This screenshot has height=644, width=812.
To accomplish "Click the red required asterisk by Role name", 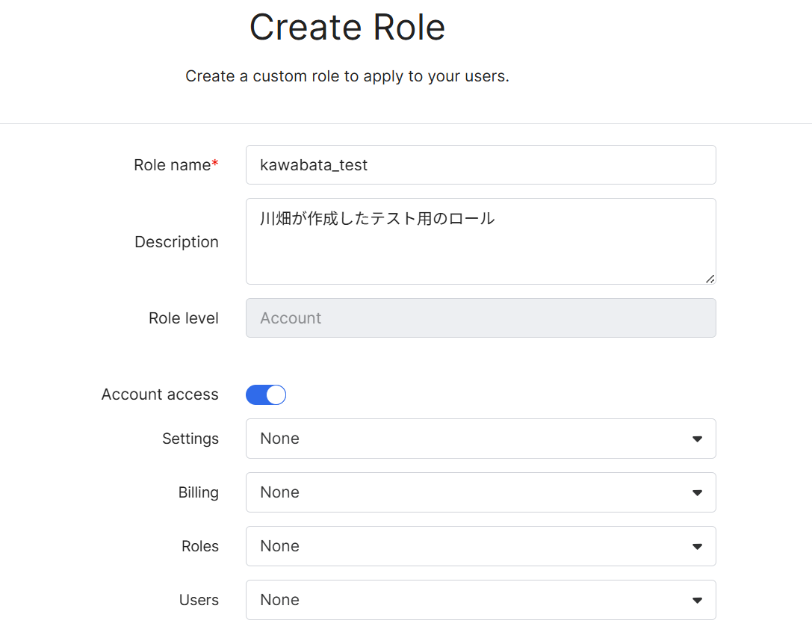I will point(216,164).
